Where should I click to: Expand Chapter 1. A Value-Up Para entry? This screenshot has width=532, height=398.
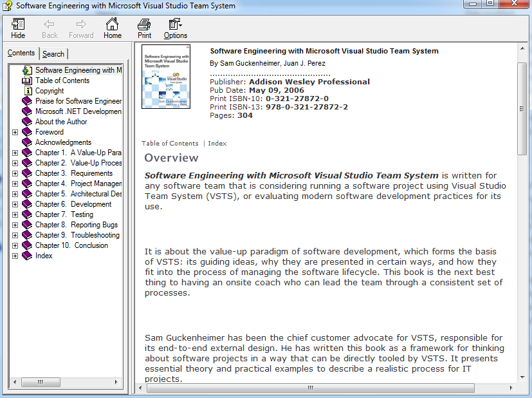click(15, 152)
